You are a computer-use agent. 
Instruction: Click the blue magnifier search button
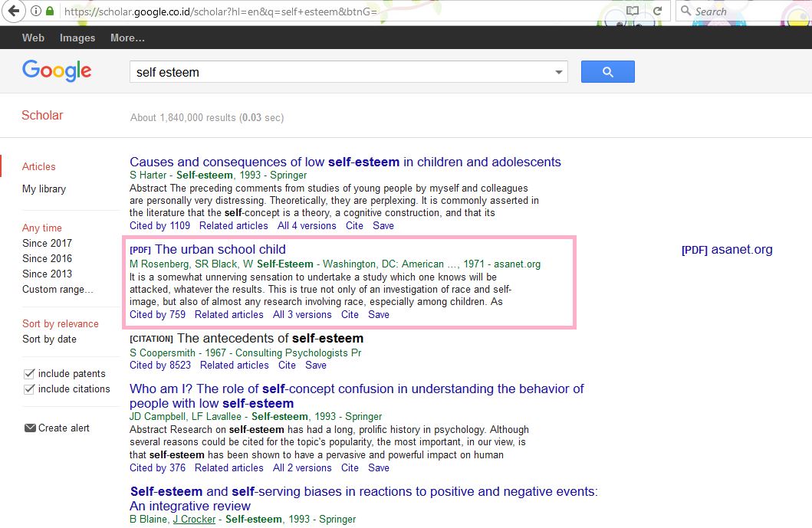[x=607, y=71]
